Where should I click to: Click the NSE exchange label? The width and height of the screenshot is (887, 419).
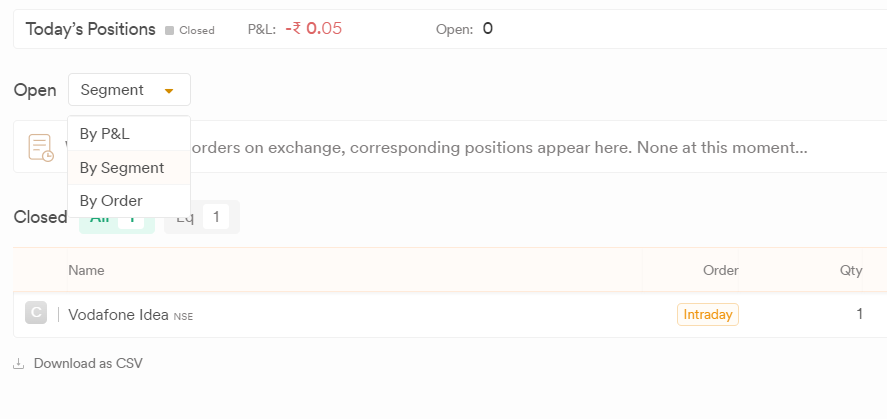pyautogui.click(x=183, y=317)
